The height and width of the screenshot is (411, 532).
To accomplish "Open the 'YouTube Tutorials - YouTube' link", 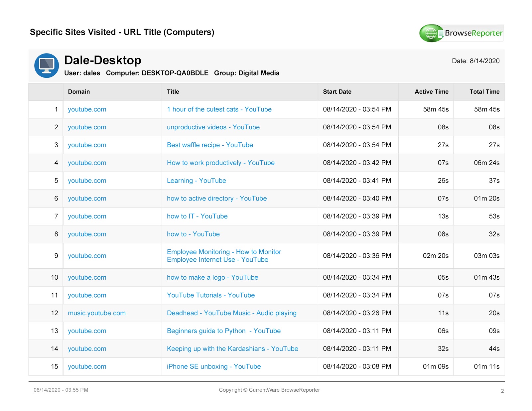I will [211, 295].
